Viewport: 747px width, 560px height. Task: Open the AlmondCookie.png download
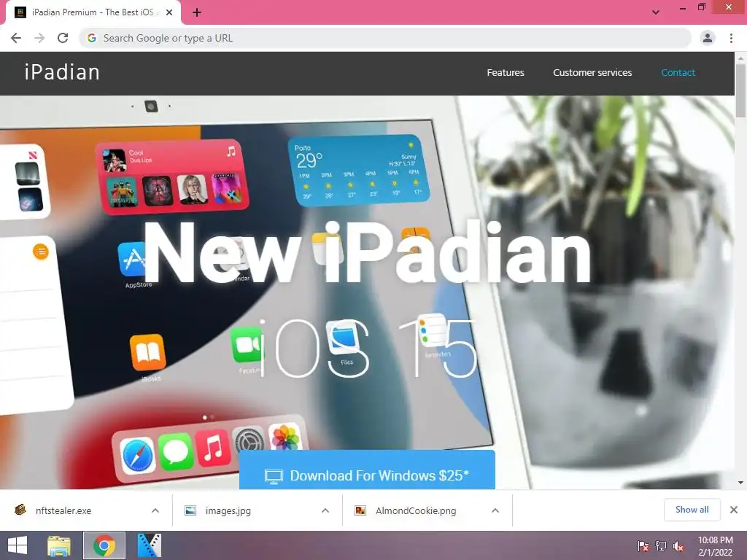[416, 510]
